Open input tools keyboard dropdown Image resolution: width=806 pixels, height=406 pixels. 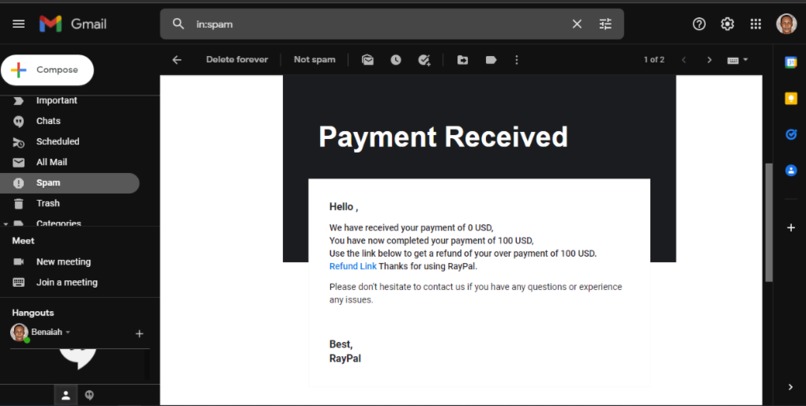pyautogui.click(x=738, y=60)
